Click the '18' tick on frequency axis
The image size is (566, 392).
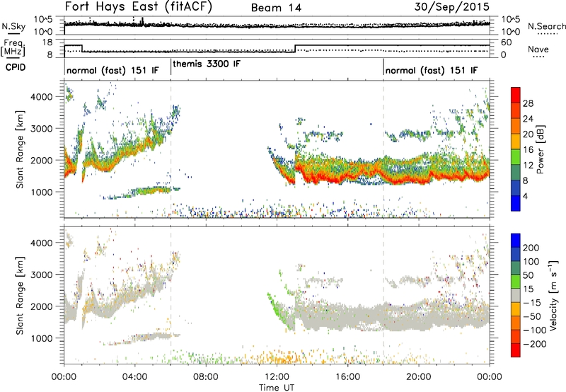[47, 42]
